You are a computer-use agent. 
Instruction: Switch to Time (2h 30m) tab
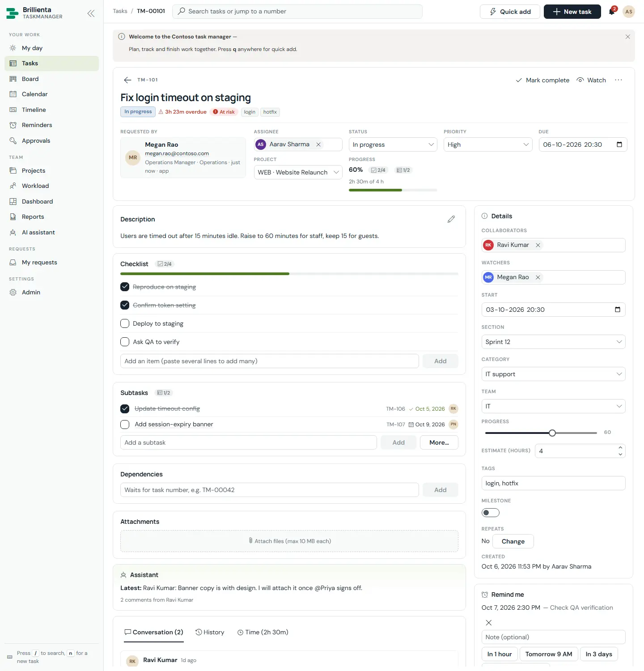tap(263, 632)
